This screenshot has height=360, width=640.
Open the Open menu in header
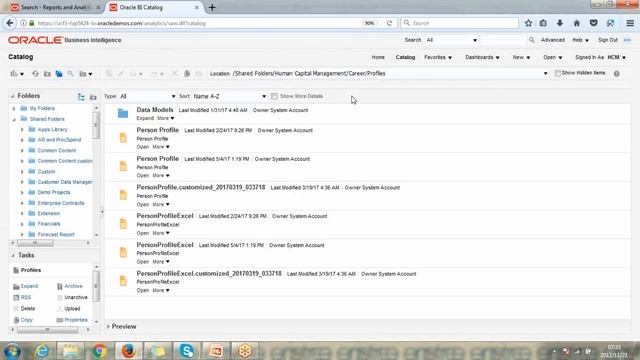click(553, 58)
